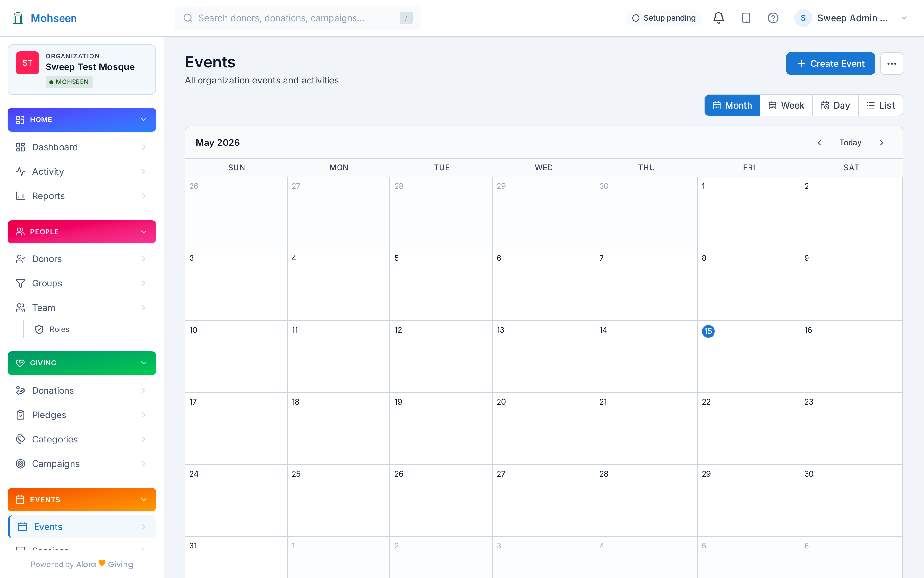
Task: Click the Today button
Action: pos(850,143)
